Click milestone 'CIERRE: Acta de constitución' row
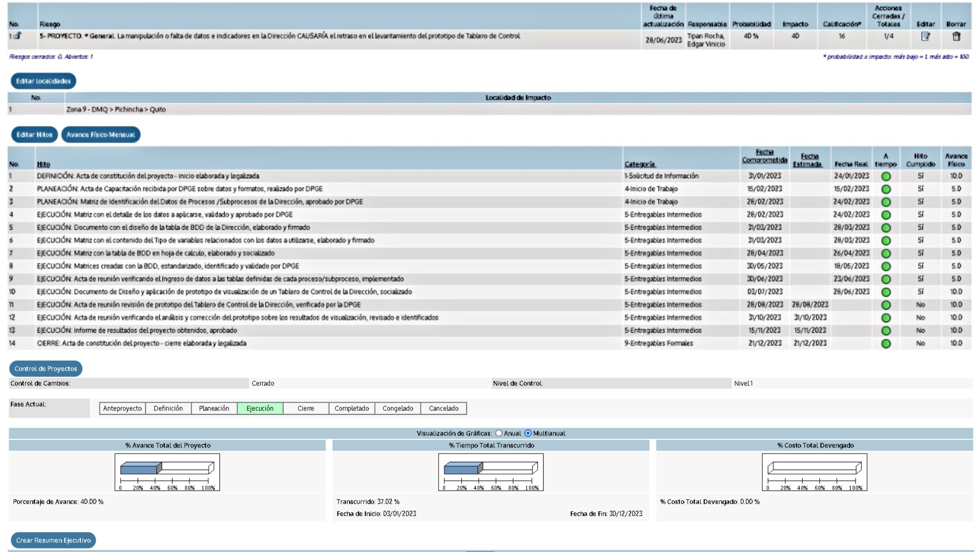The width and height of the screenshot is (980, 552). (490, 343)
